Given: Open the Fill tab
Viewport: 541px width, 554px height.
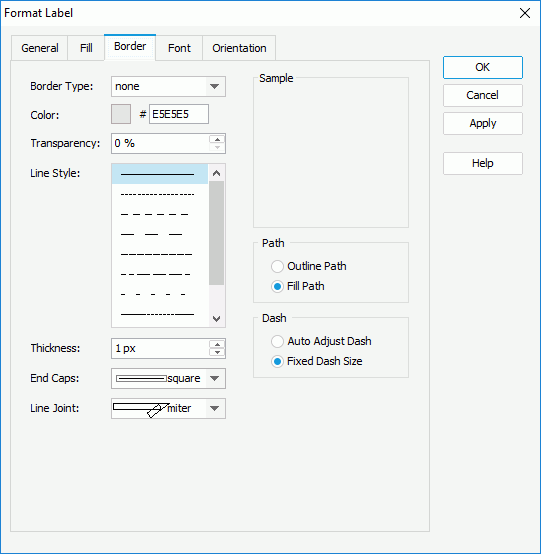Looking at the screenshot, I should coord(86,48).
